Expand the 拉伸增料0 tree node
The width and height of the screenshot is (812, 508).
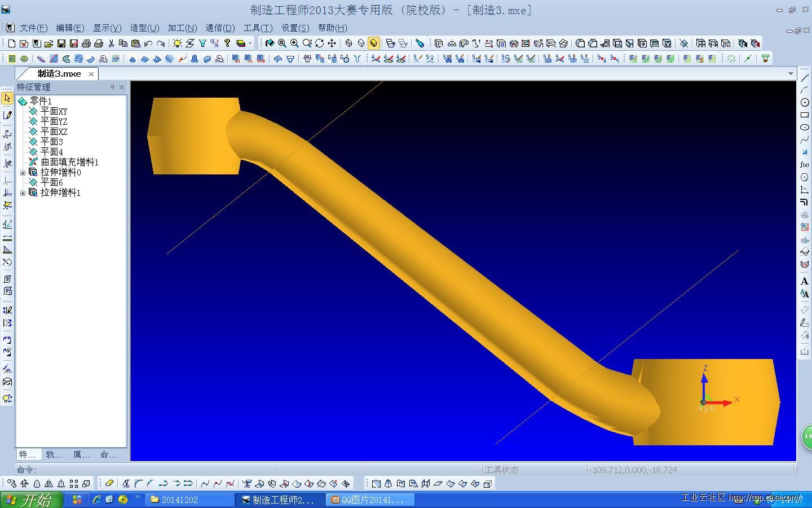[x=23, y=173]
